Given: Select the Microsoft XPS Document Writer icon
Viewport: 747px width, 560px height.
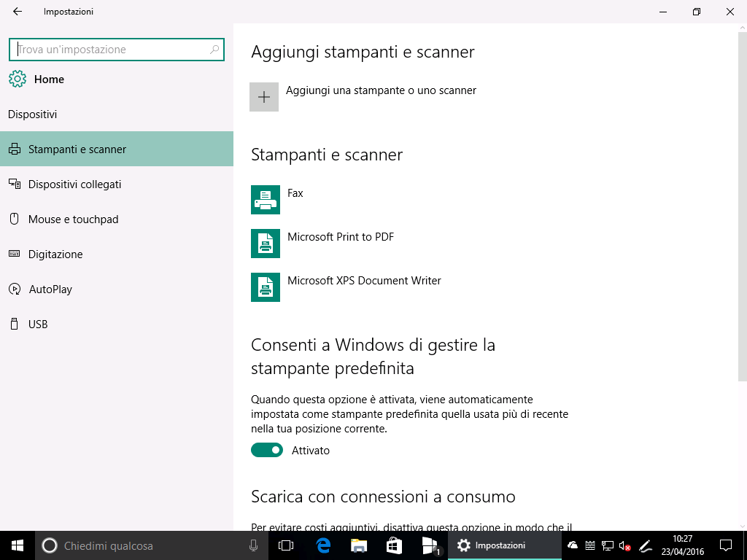Looking at the screenshot, I should pyautogui.click(x=266, y=287).
